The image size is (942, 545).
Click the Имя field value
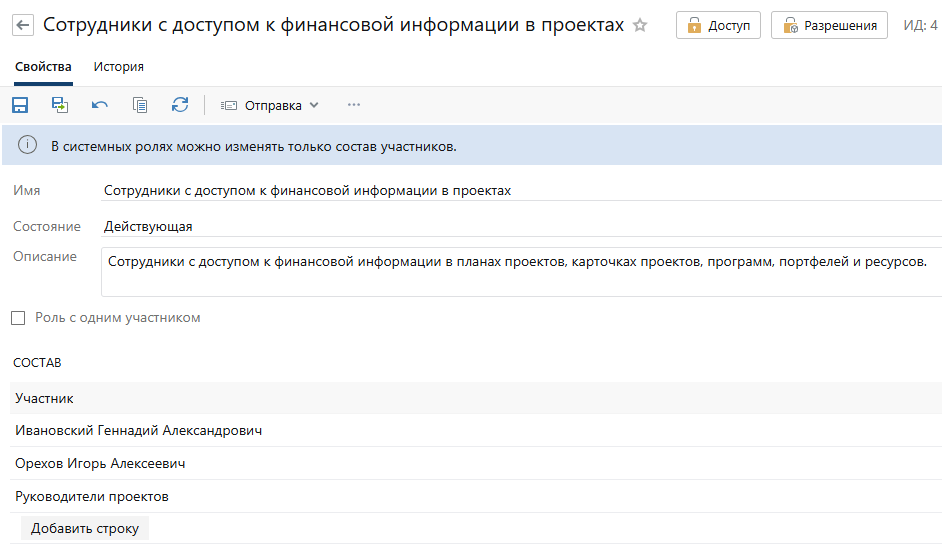coord(308,191)
